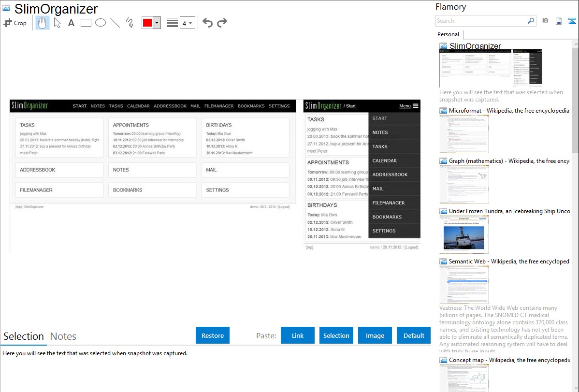Open the Personal tab

449,34
